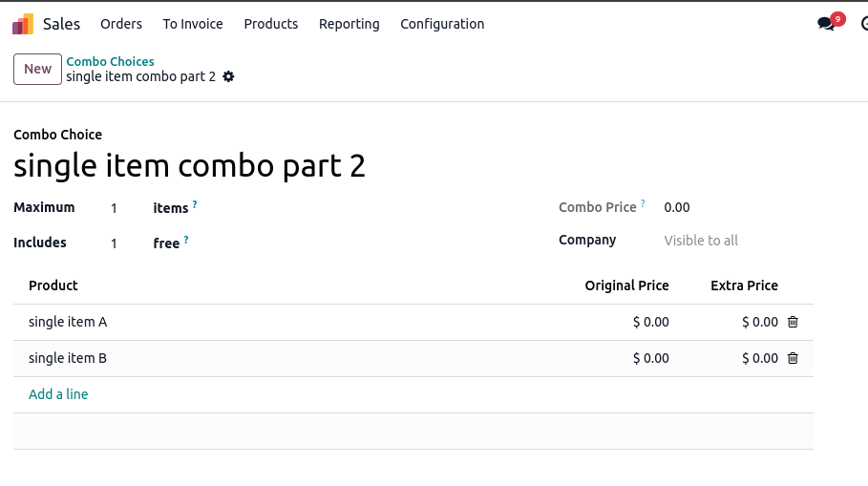The image size is (868, 486).
Task: Show help tooltip next to items
Action: [x=195, y=204]
